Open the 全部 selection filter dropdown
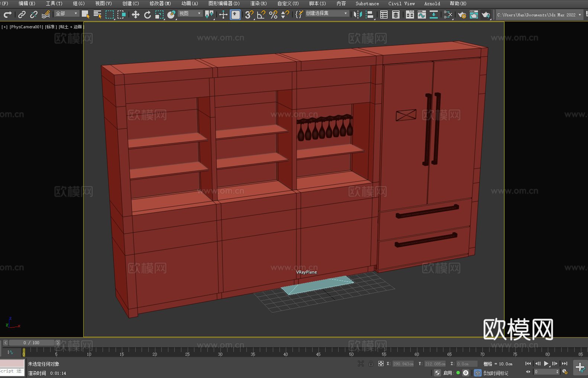 pos(67,13)
